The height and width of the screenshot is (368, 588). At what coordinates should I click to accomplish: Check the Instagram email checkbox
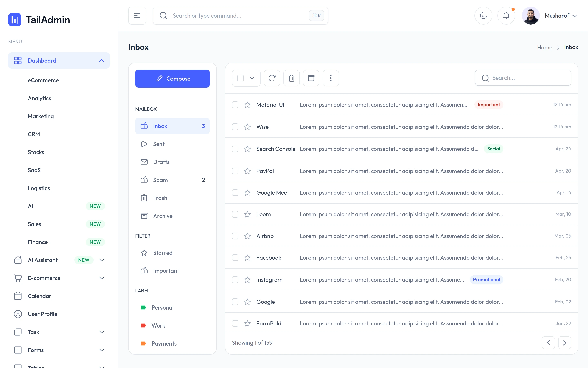[235, 280]
